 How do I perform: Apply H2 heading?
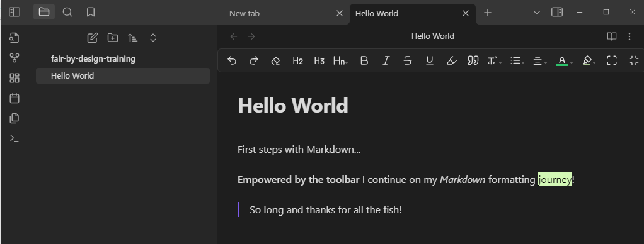click(298, 61)
